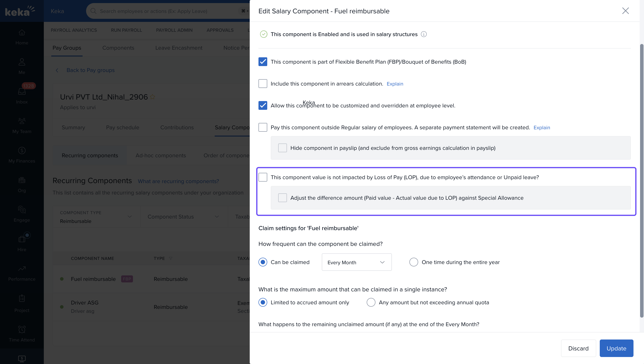
Task: Enable include in arrears calculation checkbox
Action: 263,84
